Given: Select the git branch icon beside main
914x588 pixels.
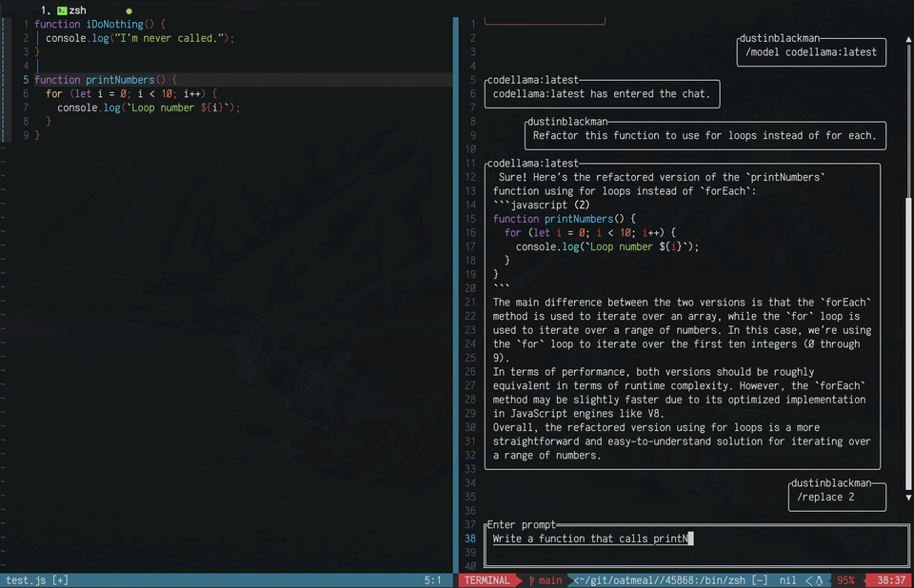Looking at the screenshot, I should [x=531, y=579].
